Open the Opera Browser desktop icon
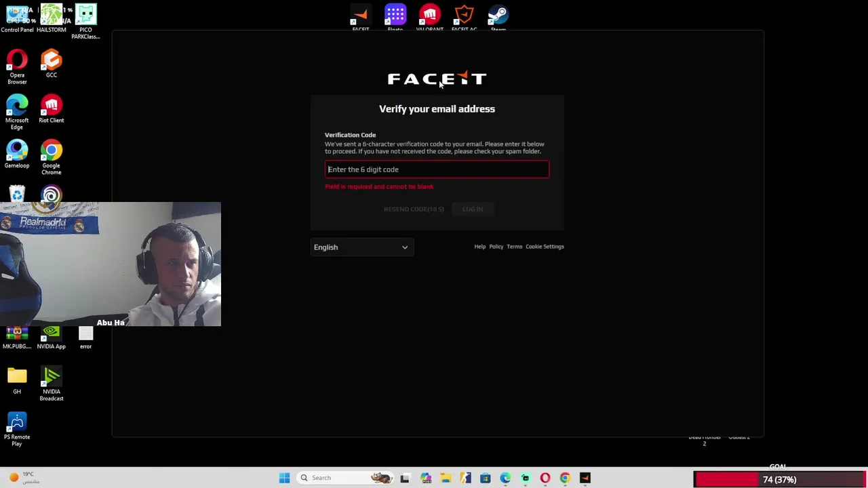This screenshot has height=488, width=868. (17, 67)
